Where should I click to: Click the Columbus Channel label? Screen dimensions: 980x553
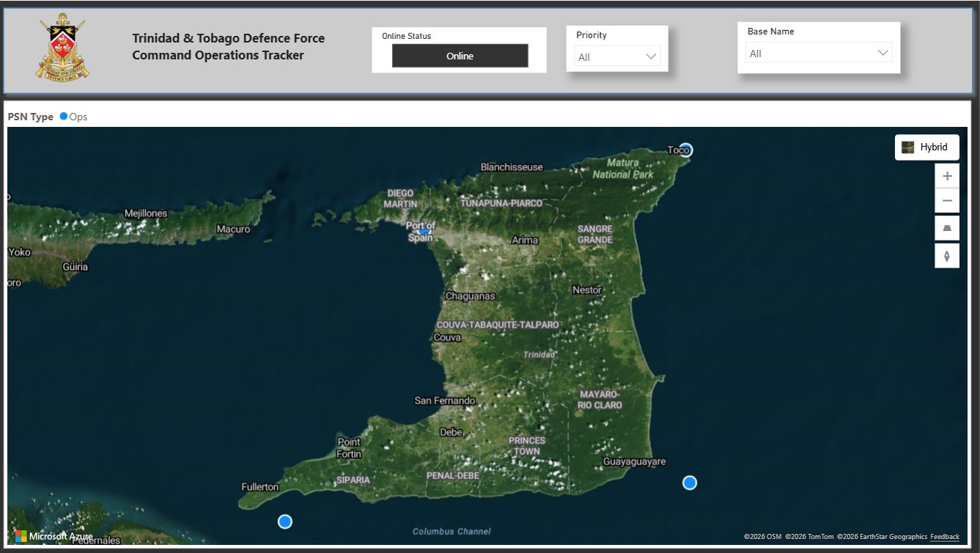pyautogui.click(x=452, y=532)
